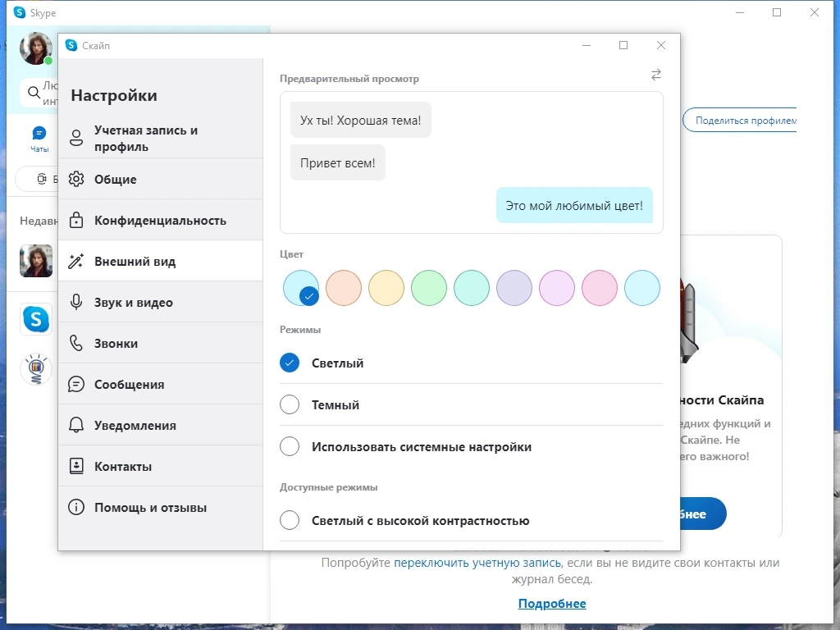Open the lightbulb bot contact in recent list
The width and height of the screenshot is (840, 630).
pyautogui.click(x=36, y=368)
